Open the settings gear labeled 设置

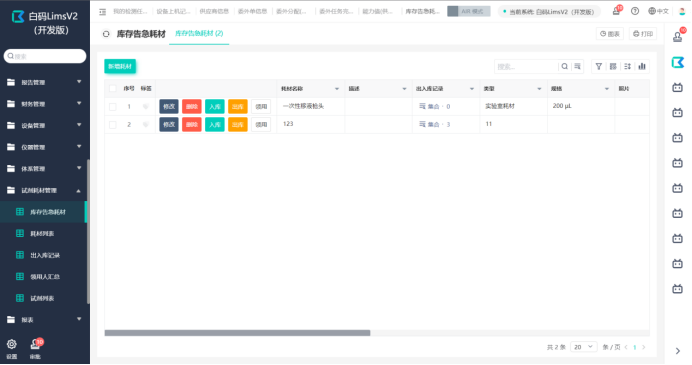pyautogui.click(x=12, y=344)
